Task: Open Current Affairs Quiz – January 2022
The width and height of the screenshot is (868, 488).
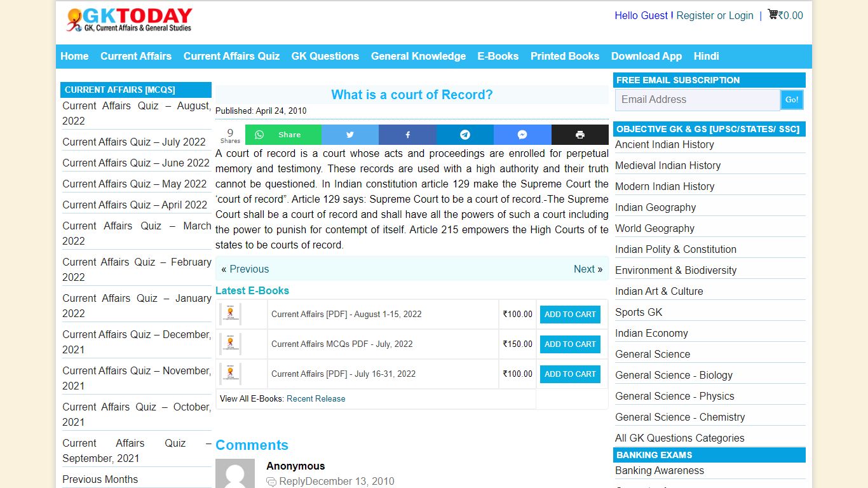Action: pos(137,306)
